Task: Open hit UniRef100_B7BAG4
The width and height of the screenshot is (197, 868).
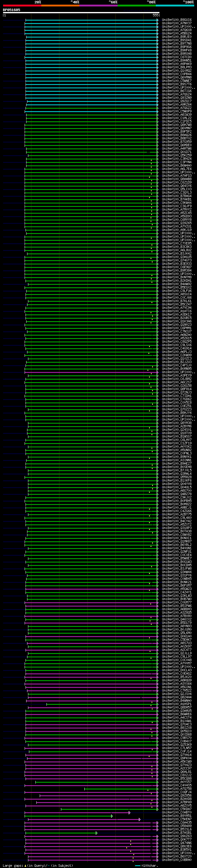Action: (177, 196)
